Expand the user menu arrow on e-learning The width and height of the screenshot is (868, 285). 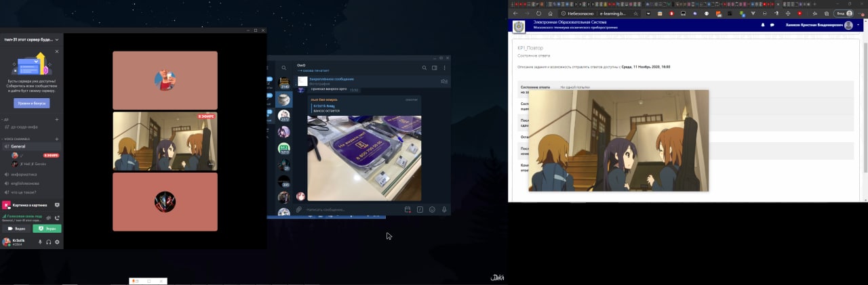click(x=858, y=25)
